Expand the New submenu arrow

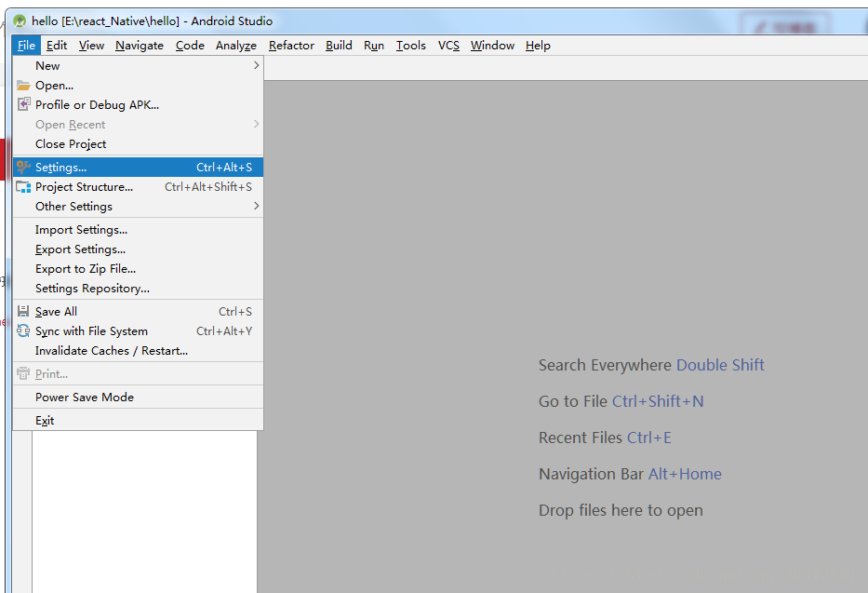coord(256,65)
